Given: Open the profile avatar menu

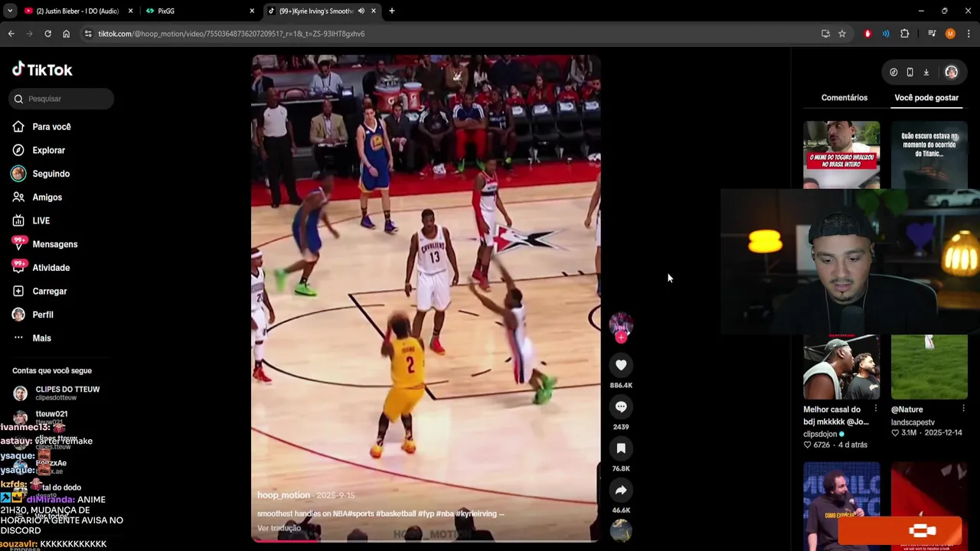Looking at the screenshot, I should coord(951,72).
